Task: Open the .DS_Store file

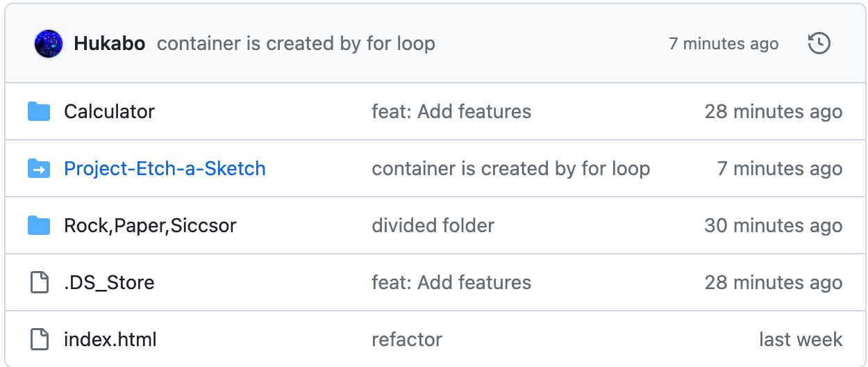Action: [x=109, y=282]
